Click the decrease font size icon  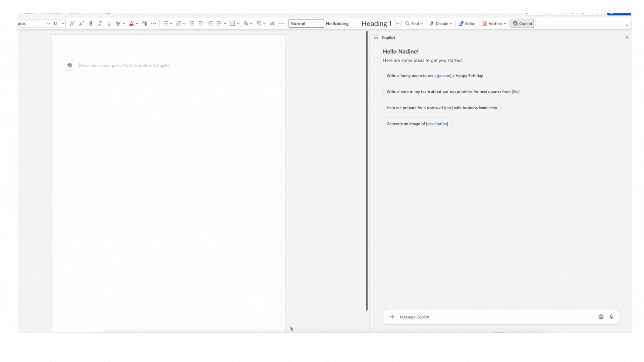[81, 23]
